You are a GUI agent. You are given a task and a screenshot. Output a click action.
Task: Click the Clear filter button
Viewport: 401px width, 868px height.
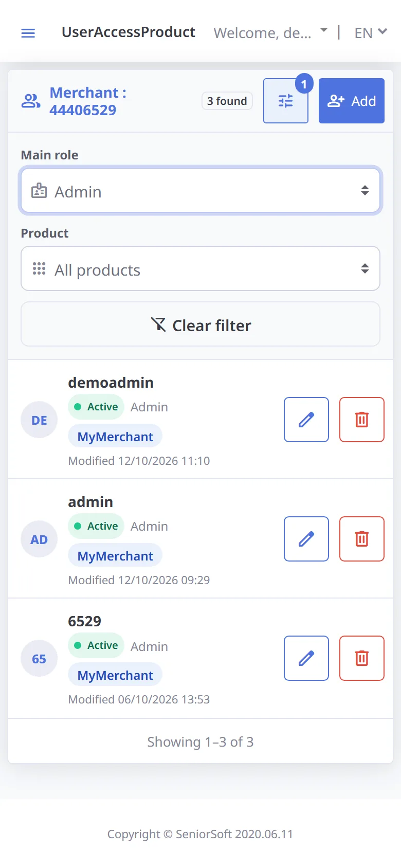[x=200, y=324]
